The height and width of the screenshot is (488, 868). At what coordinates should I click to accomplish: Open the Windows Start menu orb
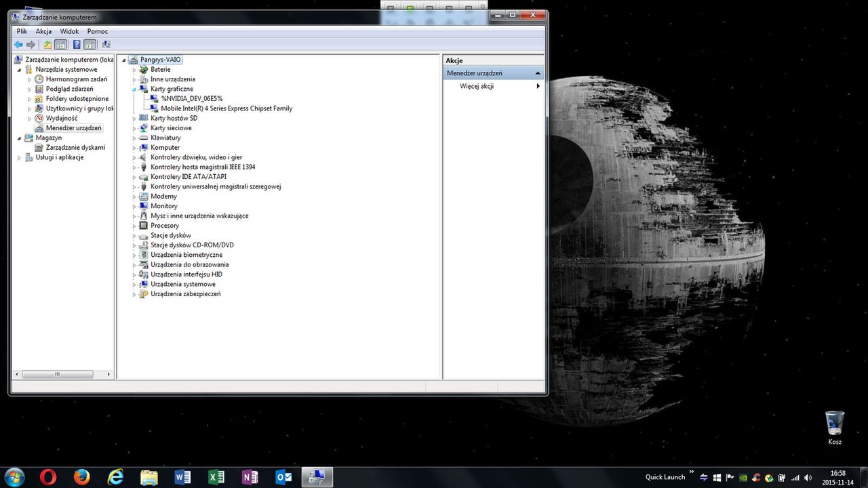coord(14,476)
